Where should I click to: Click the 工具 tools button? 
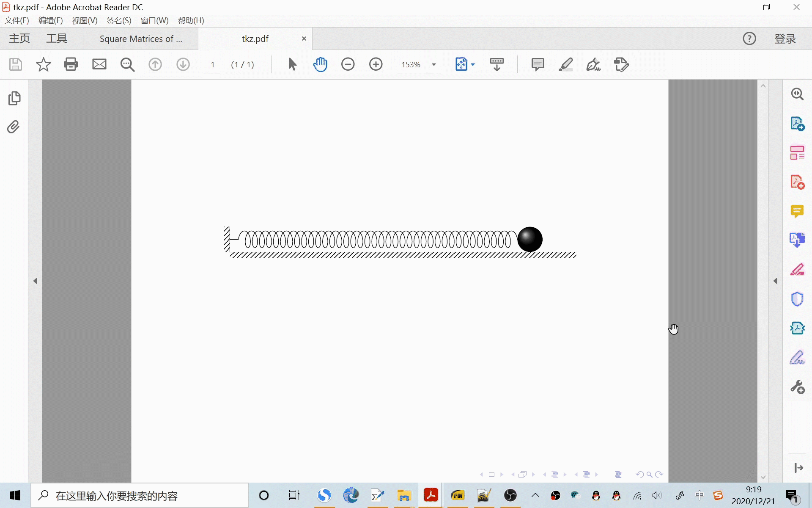(x=57, y=39)
